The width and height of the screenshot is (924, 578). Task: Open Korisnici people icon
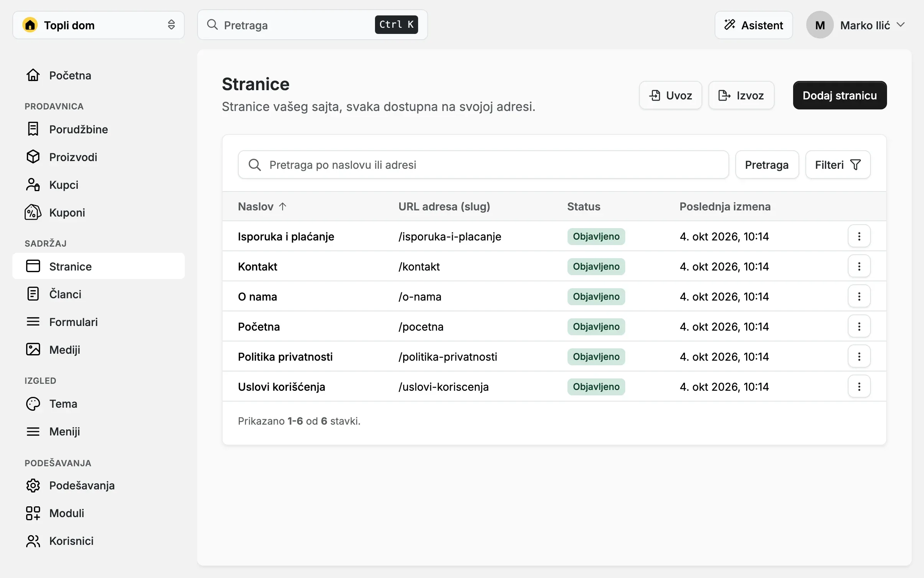click(x=33, y=541)
